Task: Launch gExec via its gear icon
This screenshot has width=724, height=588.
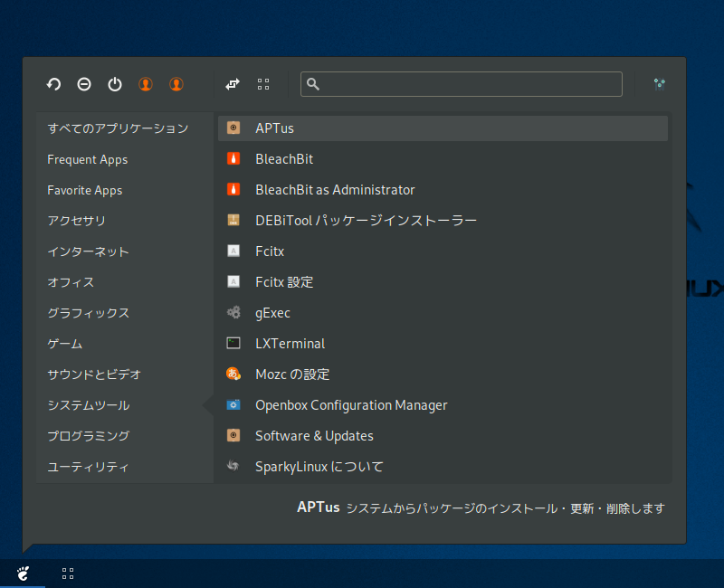Action: [233, 312]
